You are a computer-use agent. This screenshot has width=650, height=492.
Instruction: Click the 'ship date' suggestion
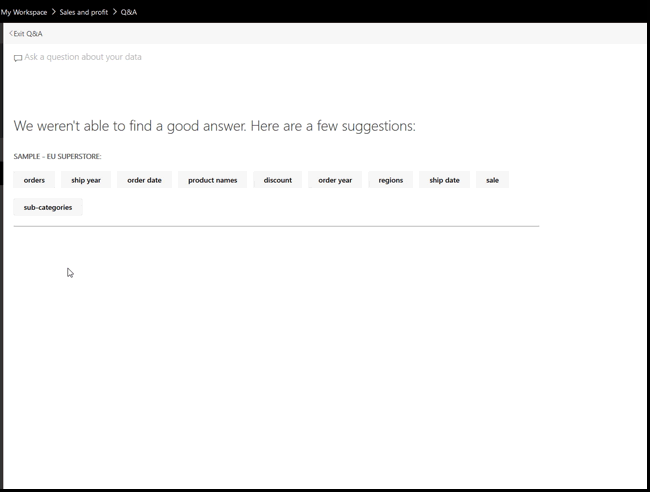(x=444, y=180)
